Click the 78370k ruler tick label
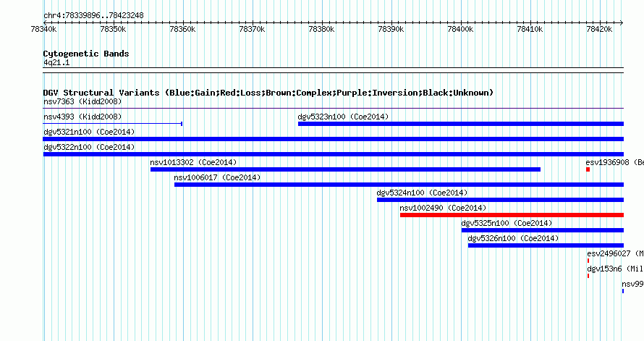Screen dimensions: 644x341 pos(252,29)
